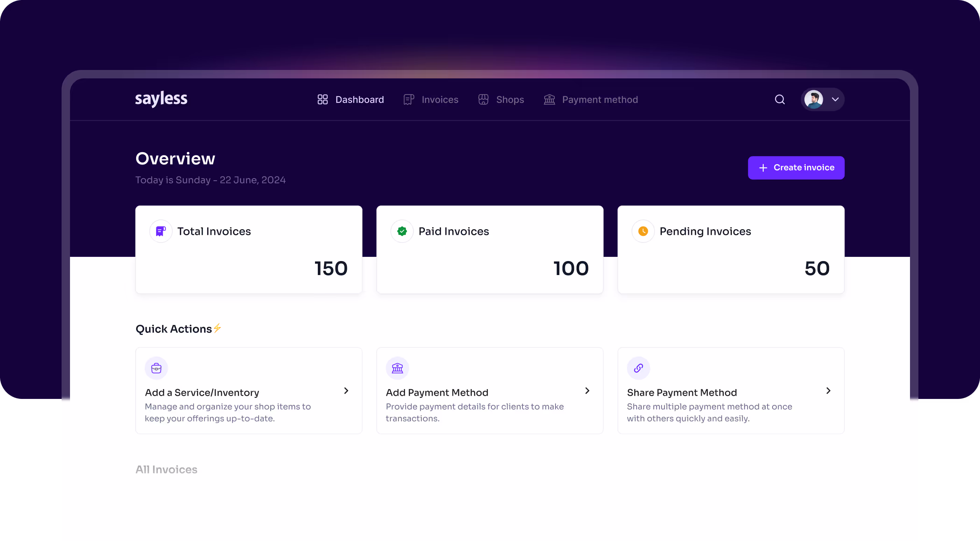Image resolution: width=980 pixels, height=541 pixels.
Task: Click the value 150
Action: pyautogui.click(x=331, y=269)
